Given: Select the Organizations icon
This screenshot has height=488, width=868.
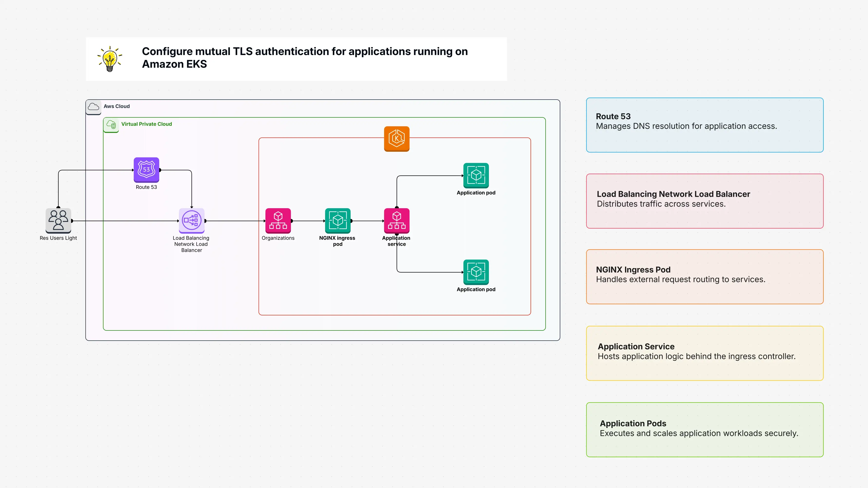Looking at the screenshot, I should [x=278, y=220].
